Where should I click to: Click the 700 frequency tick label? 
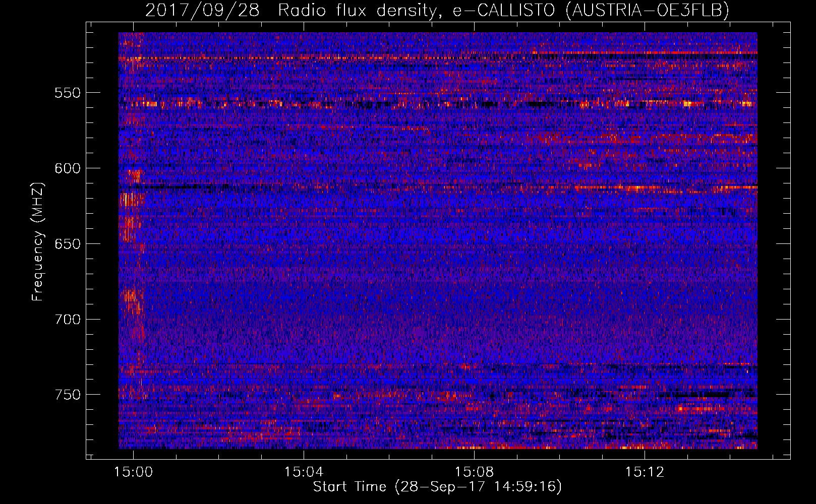coord(67,320)
